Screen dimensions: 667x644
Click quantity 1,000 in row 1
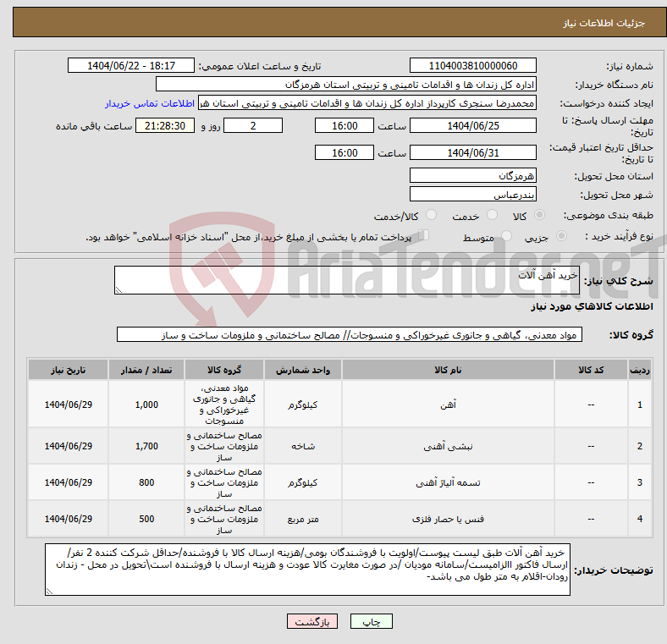click(x=146, y=405)
